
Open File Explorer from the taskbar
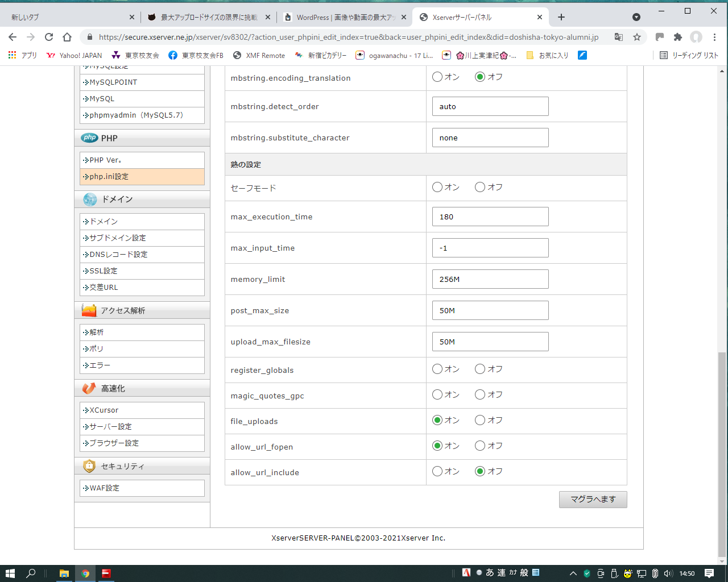pos(64,573)
